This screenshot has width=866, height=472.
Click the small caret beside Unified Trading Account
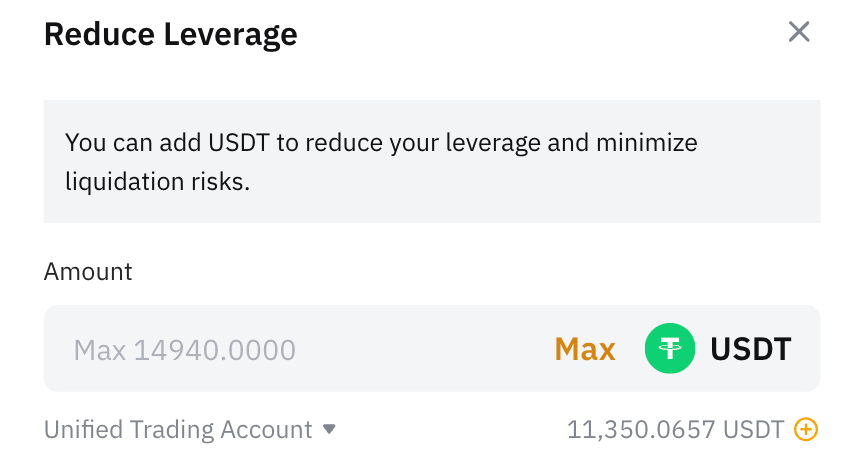coord(329,430)
